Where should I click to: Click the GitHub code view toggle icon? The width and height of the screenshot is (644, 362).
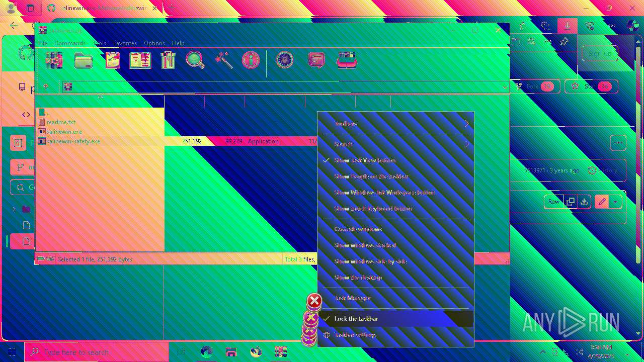click(26, 115)
